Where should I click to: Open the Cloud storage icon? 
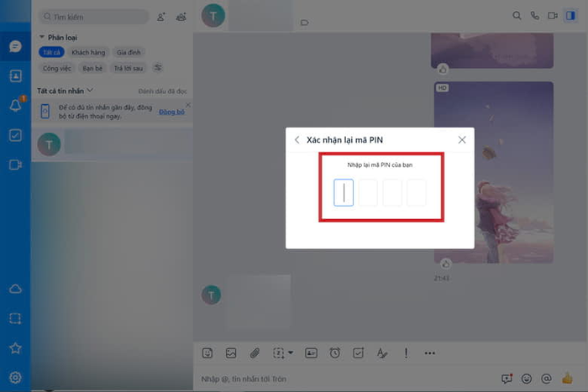pos(15,289)
